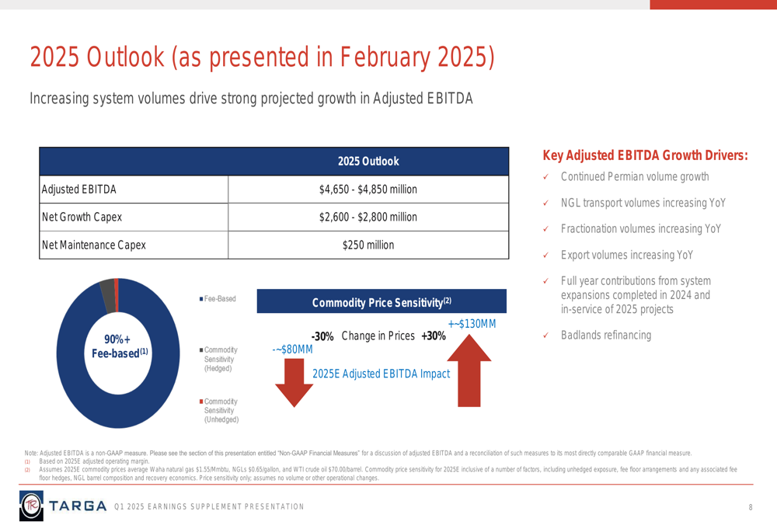This screenshot has height=532, width=777.
Task: Click the 'Commodity Sensitivity (Hedged)' legend label
Action: point(221,359)
